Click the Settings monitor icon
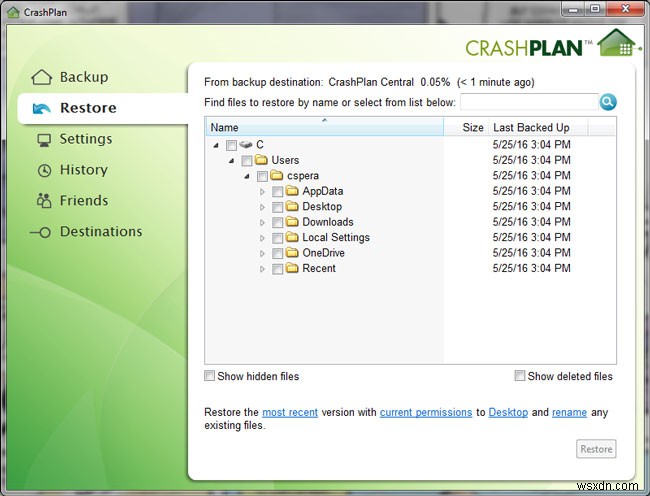 [x=44, y=140]
